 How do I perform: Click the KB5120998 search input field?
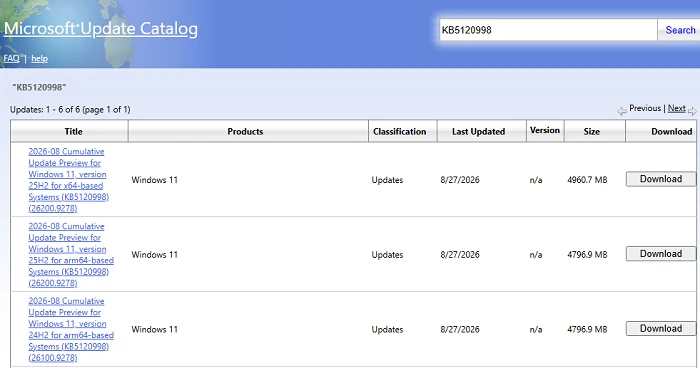point(548,30)
